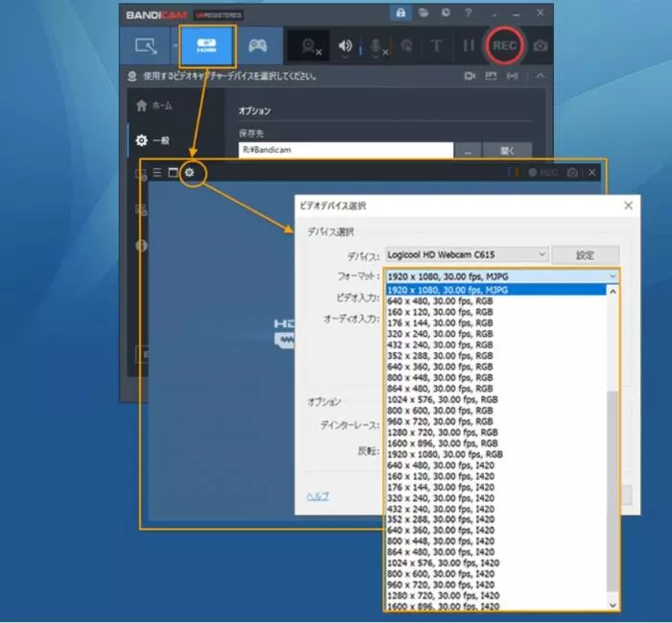Close the capture window with X

592,172
